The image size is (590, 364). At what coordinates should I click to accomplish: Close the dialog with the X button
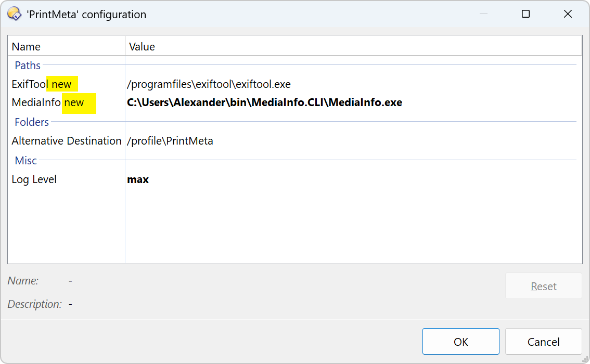(568, 14)
